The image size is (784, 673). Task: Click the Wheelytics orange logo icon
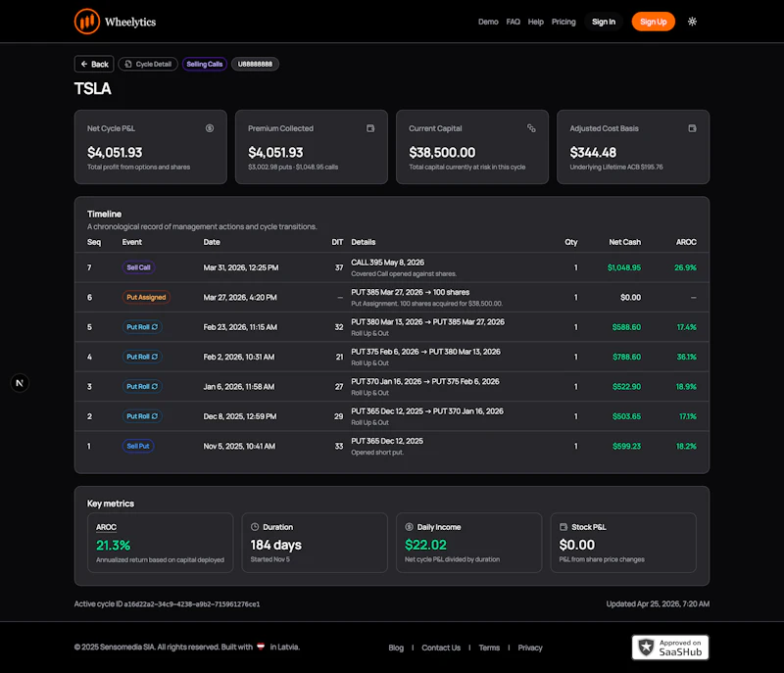[87, 22]
